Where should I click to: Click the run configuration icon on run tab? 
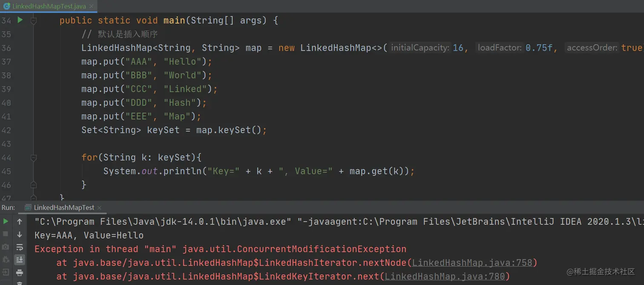pos(28,208)
